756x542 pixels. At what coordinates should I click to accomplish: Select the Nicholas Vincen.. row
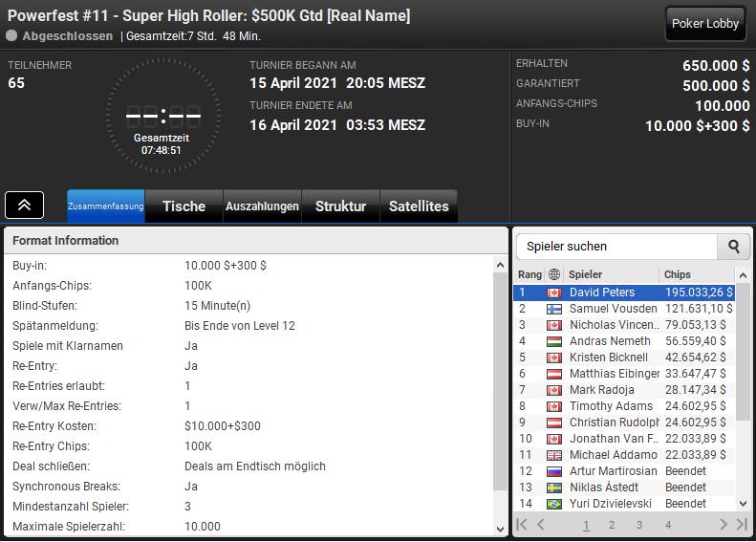coord(624,325)
